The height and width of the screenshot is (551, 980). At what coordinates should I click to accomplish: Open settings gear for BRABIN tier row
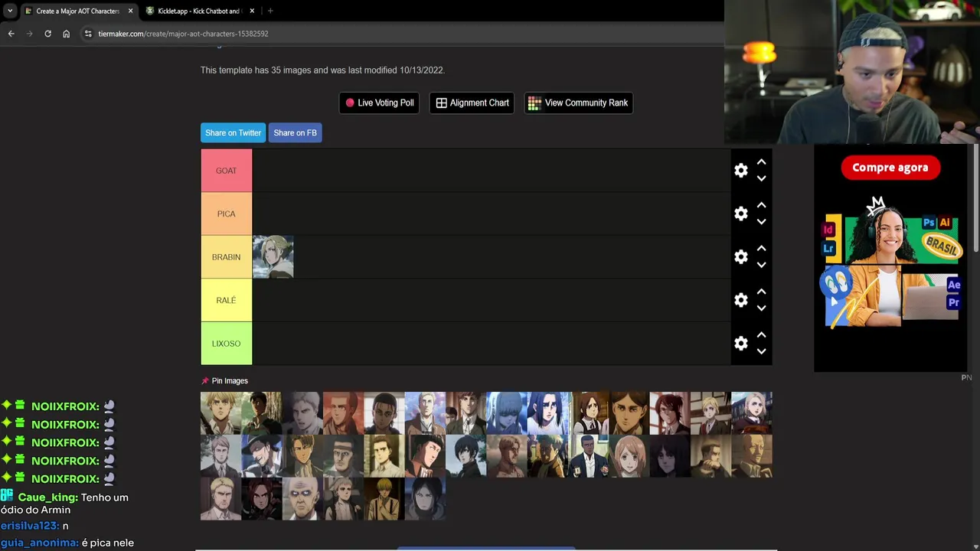(x=740, y=257)
